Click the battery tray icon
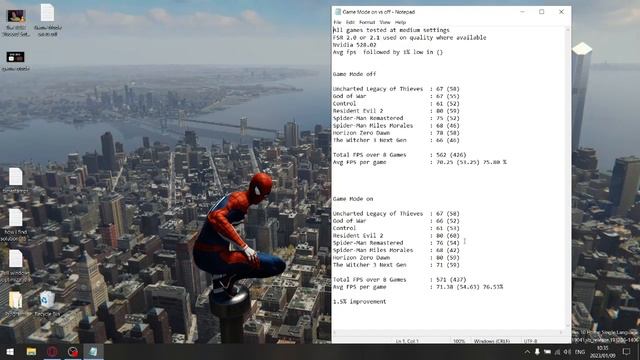Viewport: 640px width, 360px height. tap(547, 352)
